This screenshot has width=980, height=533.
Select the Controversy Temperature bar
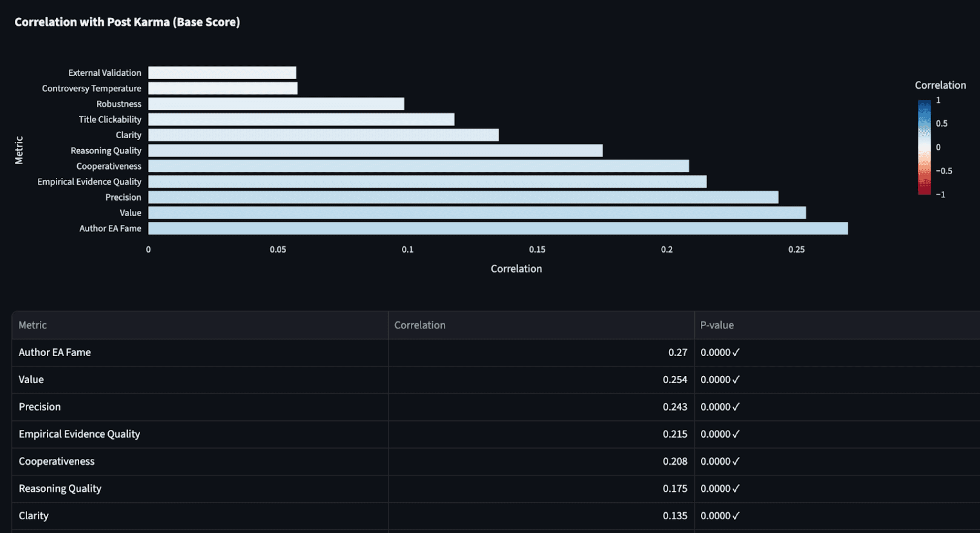tap(223, 88)
